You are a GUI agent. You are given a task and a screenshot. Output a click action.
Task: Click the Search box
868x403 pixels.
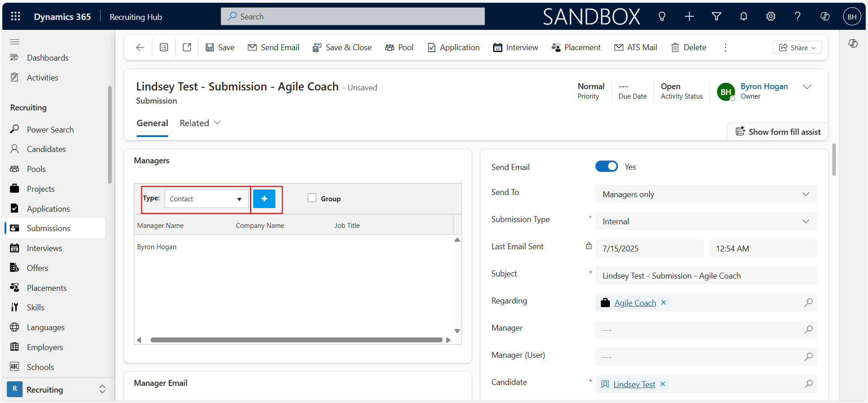(353, 16)
